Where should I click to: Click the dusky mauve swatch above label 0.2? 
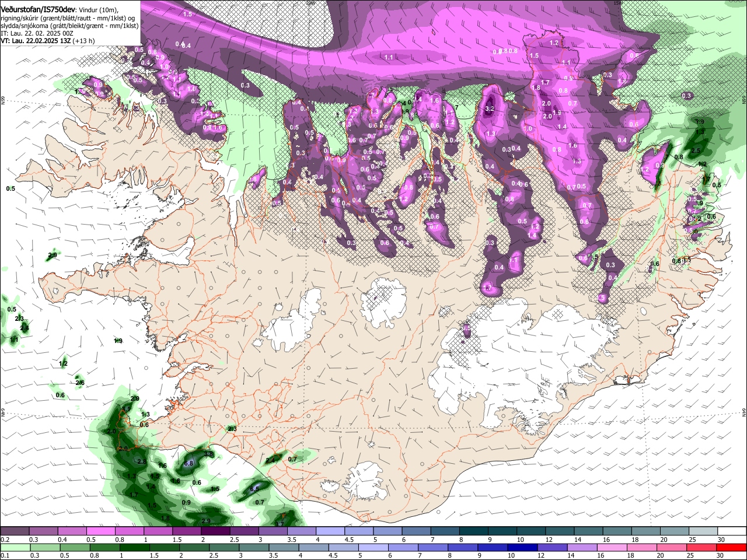15,531
